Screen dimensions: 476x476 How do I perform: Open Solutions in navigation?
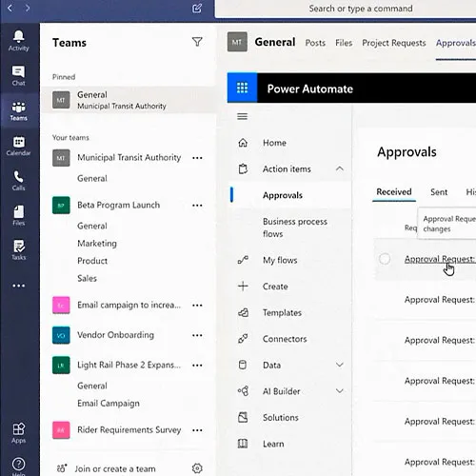click(281, 417)
